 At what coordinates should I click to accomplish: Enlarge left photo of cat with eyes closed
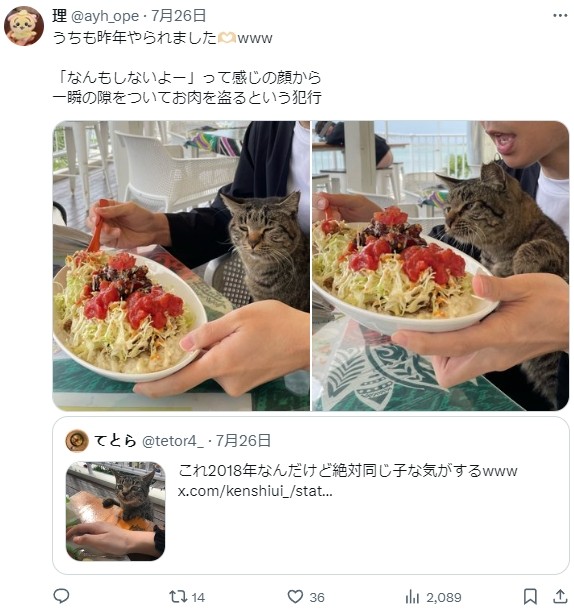point(181,266)
